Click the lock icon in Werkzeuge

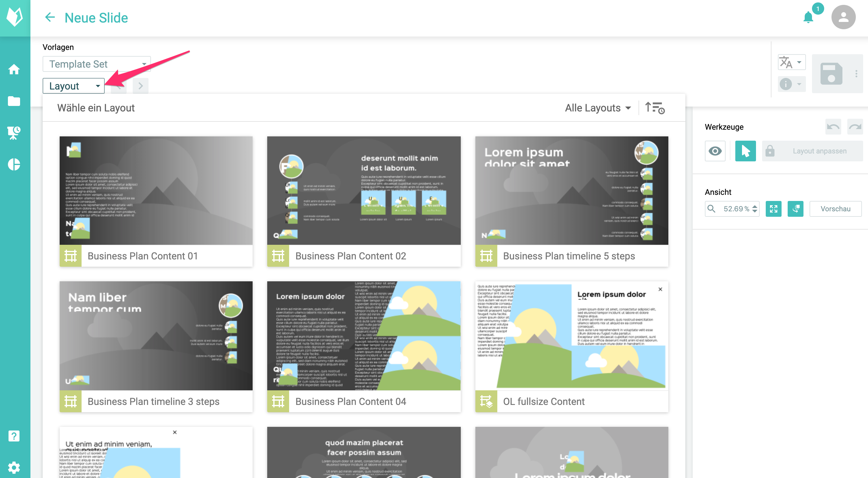coord(770,151)
